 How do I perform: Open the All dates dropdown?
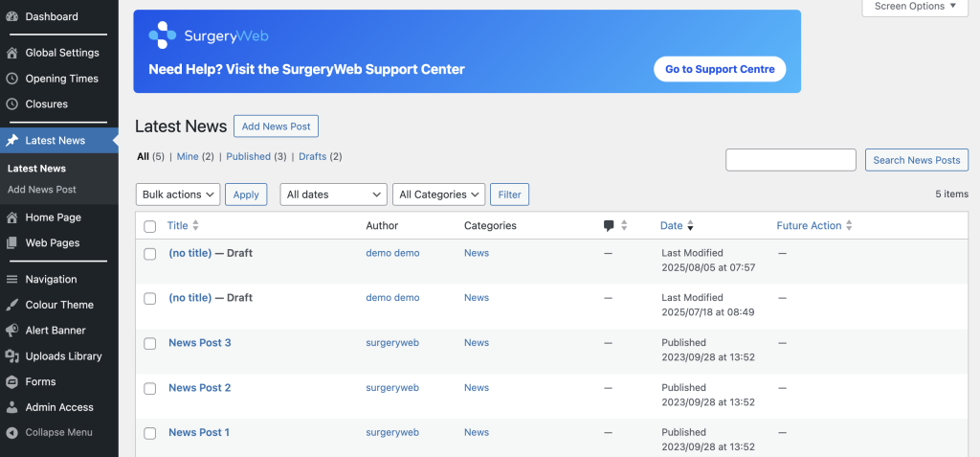point(334,194)
